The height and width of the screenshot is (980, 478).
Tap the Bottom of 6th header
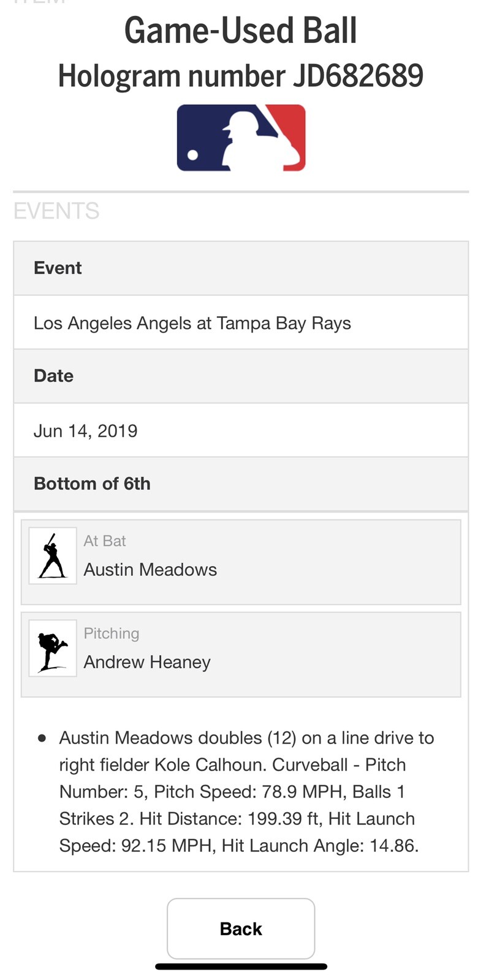pyautogui.click(x=92, y=484)
